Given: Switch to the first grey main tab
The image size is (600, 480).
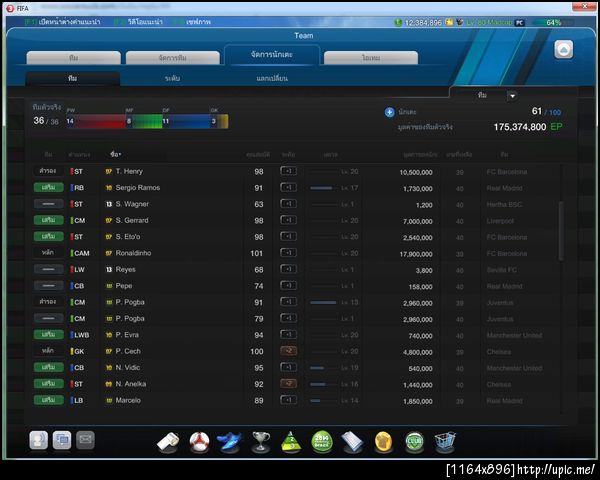Looking at the screenshot, I should [73, 58].
